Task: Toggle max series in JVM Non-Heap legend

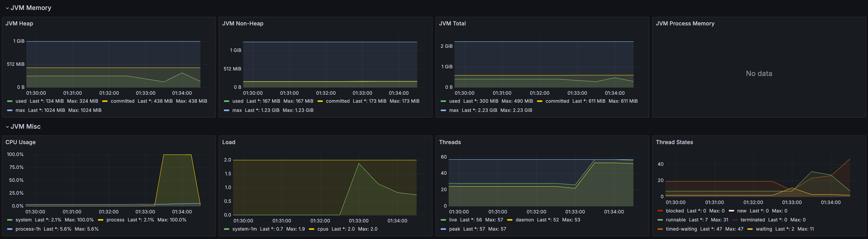Action: tap(237, 110)
